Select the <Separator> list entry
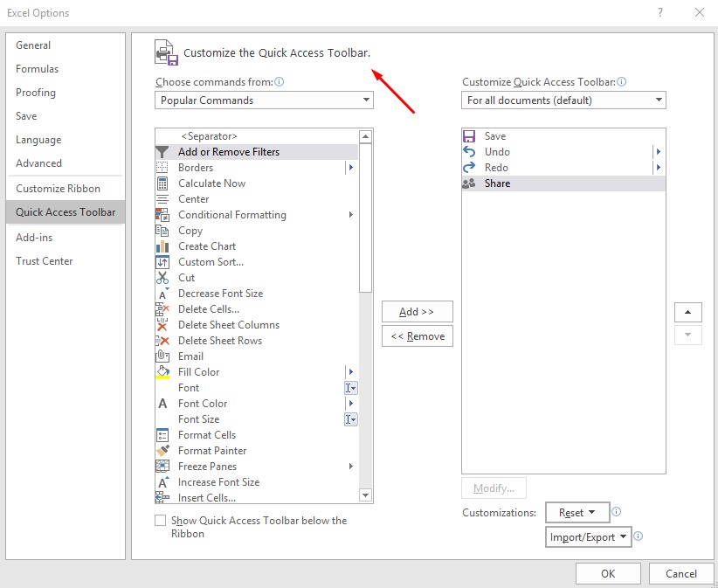Image resolution: width=718 pixels, height=588 pixels. coord(257,136)
